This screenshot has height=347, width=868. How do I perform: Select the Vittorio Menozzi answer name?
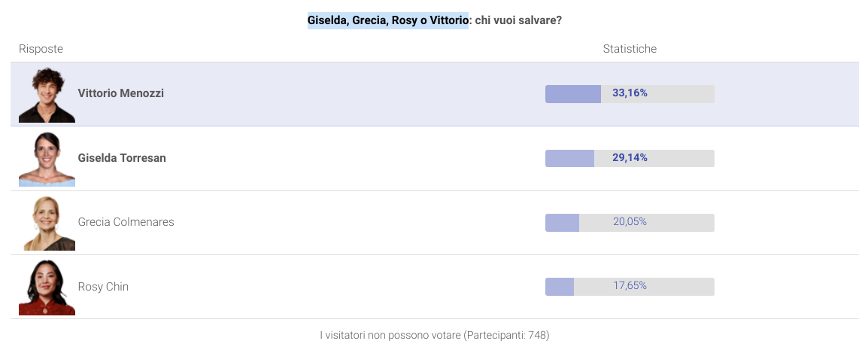coord(120,93)
